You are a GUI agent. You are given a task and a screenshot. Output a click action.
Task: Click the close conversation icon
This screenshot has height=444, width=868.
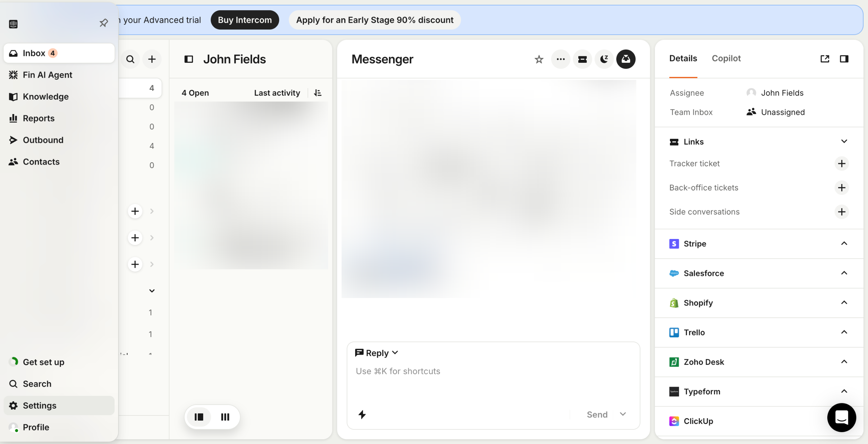(625, 59)
